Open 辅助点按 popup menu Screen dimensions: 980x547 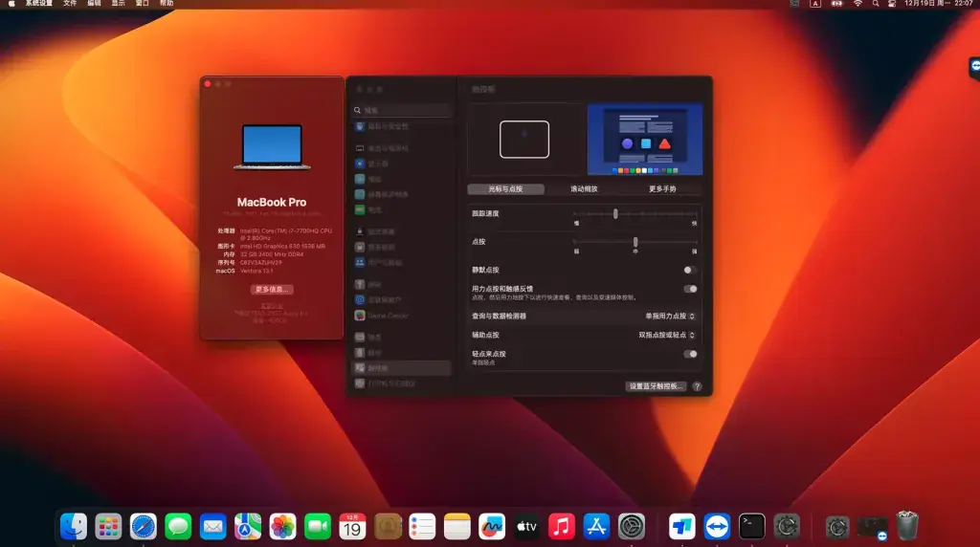(x=666, y=336)
